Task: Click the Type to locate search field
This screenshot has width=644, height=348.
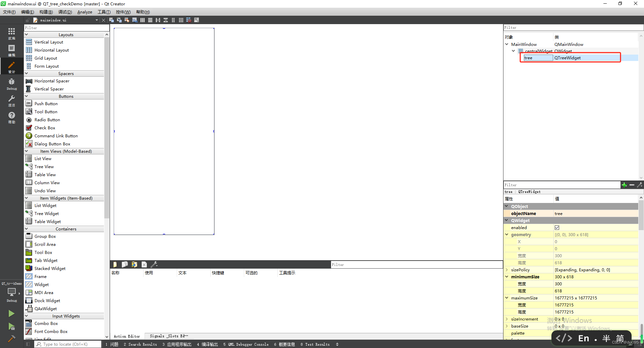Action: [68, 344]
